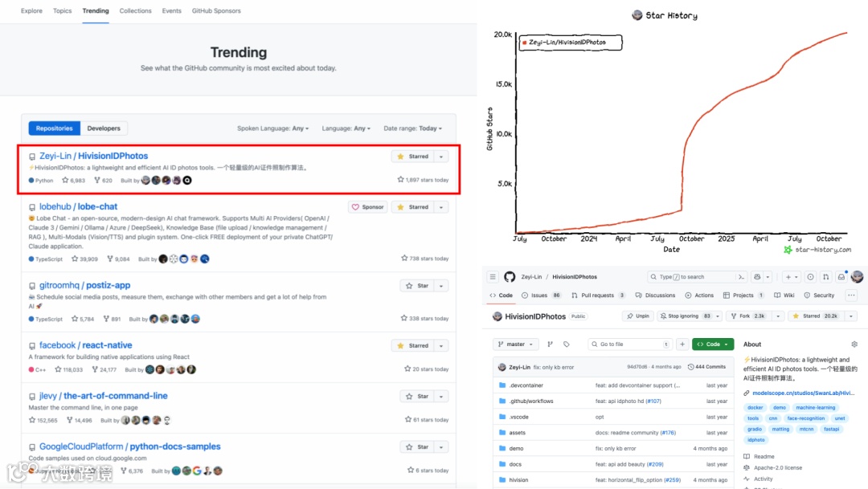Click the repo icon beside lobehub/lobe-chat

(32, 207)
